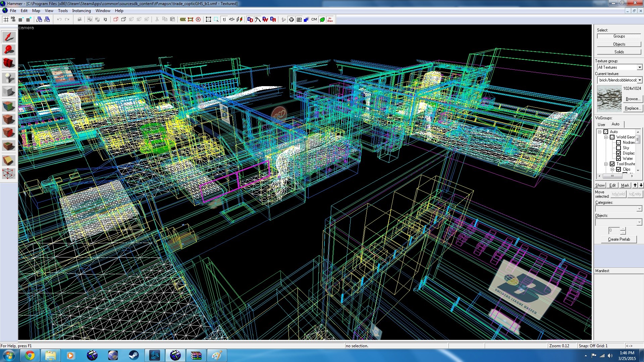
Task: Activate the Camera tool
Action: tap(9, 63)
